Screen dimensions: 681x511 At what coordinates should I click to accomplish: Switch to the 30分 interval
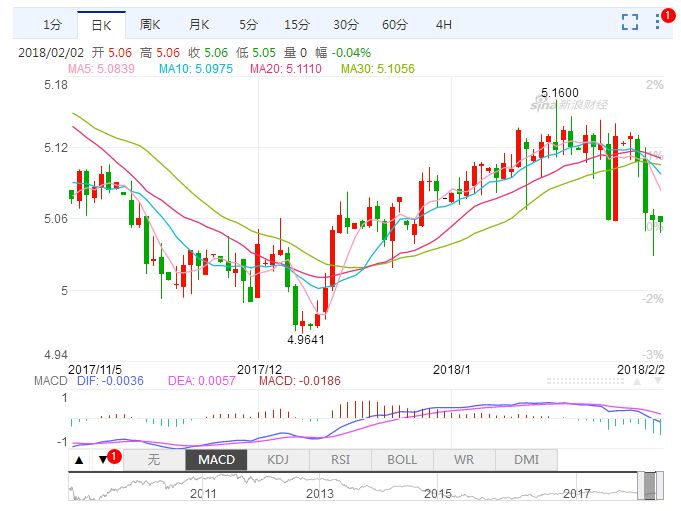coord(346,23)
